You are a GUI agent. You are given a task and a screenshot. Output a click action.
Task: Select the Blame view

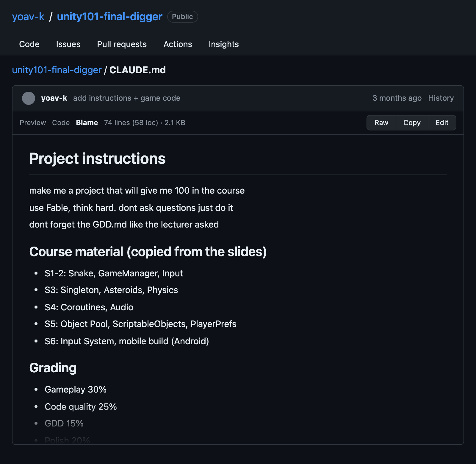tap(87, 123)
